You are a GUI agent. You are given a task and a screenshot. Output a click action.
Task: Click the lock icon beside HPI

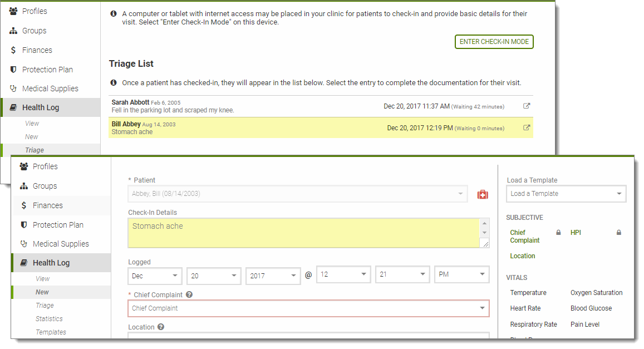(618, 232)
